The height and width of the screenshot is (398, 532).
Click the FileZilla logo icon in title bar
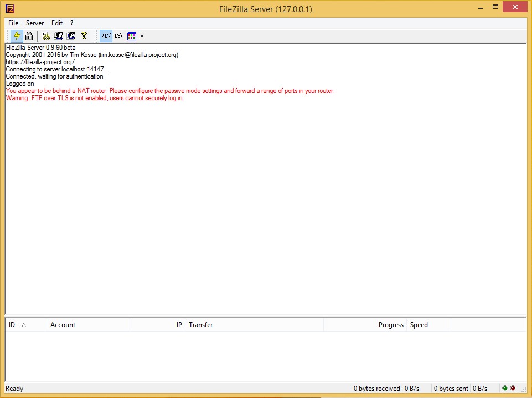pyautogui.click(x=10, y=8)
